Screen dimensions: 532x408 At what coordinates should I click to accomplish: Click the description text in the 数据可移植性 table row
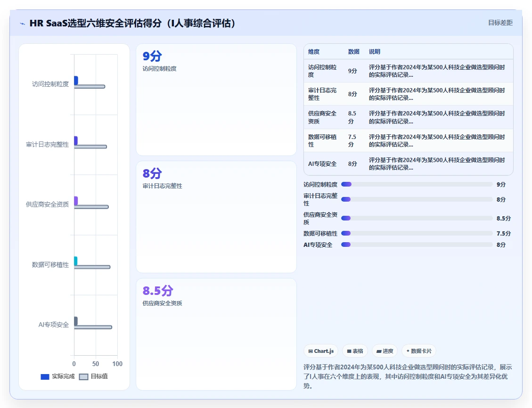tap(437, 140)
